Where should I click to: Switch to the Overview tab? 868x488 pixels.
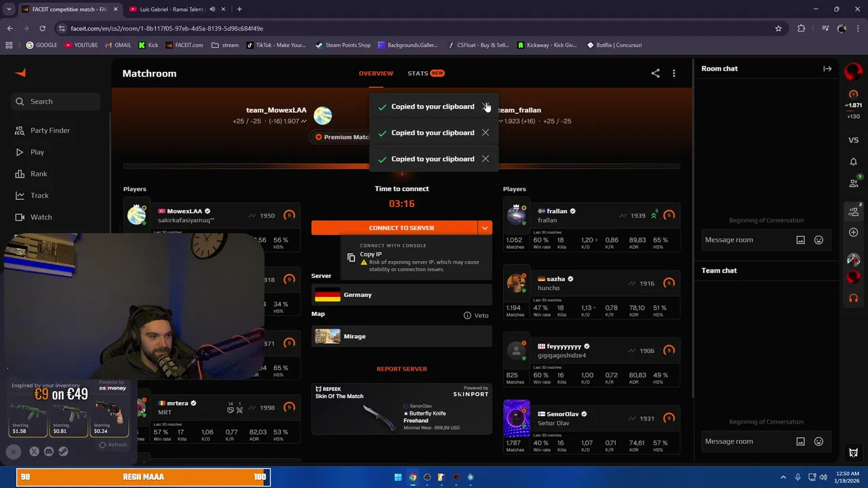click(376, 73)
